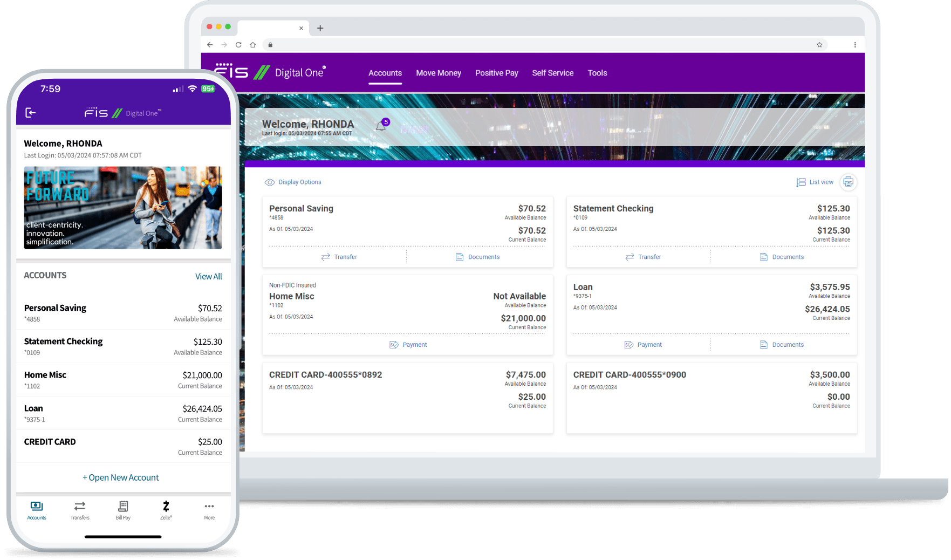
Task: Select the Bill Pay icon on mobile
Action: pyautogui.click(x=122, y=510)
